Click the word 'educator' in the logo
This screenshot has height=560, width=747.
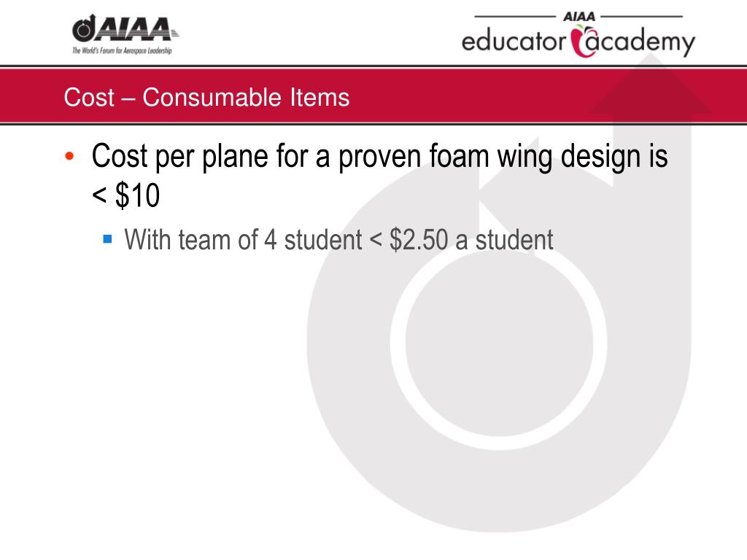(x=514, y=42)
